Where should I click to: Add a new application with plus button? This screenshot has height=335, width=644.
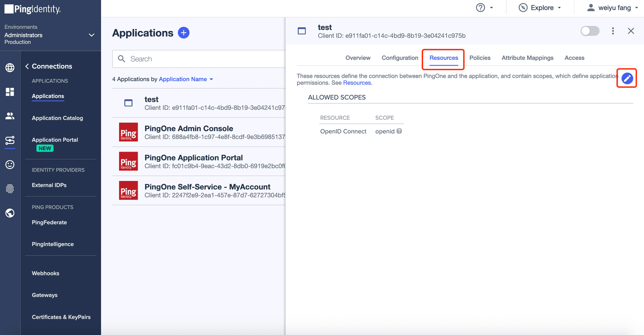click(x=184, y=33)
